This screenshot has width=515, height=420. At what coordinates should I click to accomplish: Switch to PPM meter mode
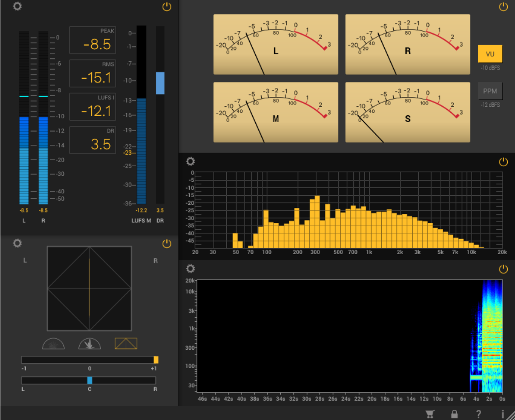tap(490, 91)
